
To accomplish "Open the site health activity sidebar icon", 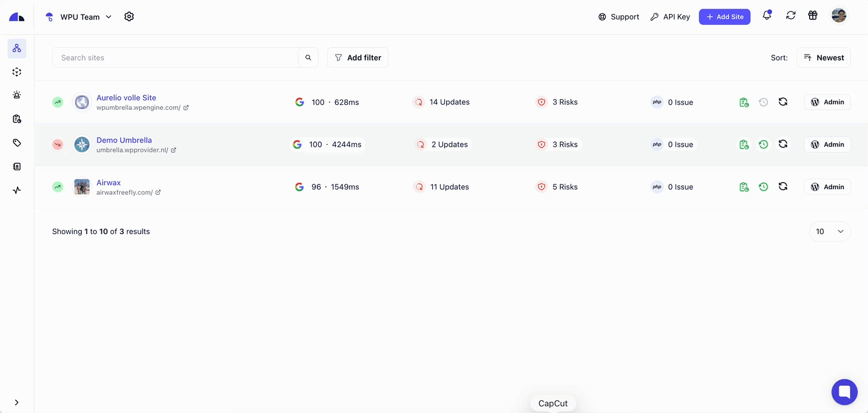I will coord(16,190).
